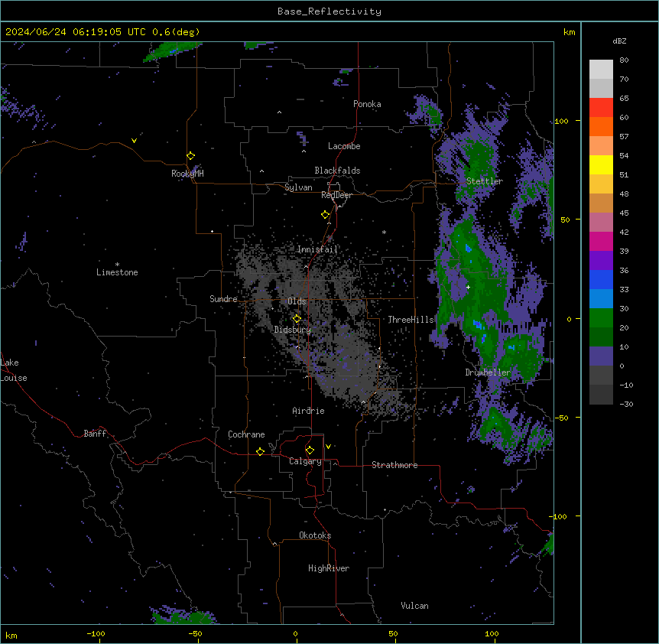
Task: Click the Vulcan city label
Action: (414, 606)
